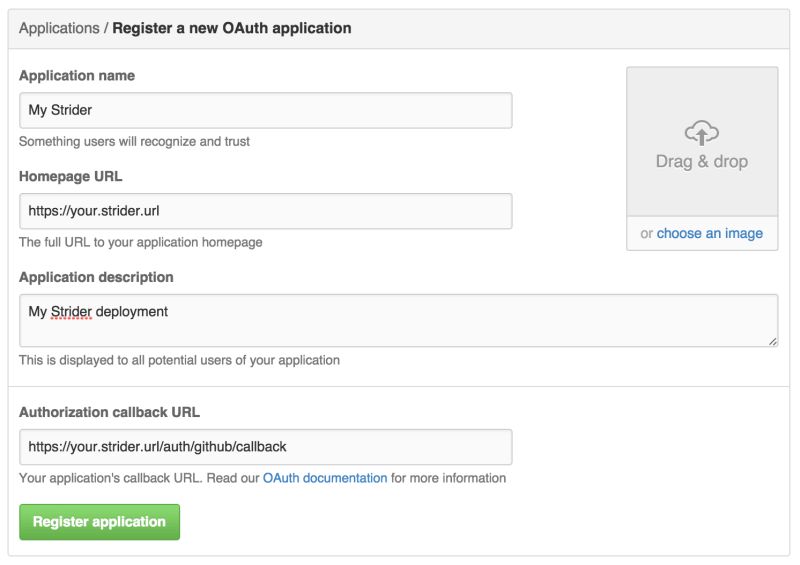The image size is (800, 565).
Task: Focus the Application name field
Action: [265, 110]
